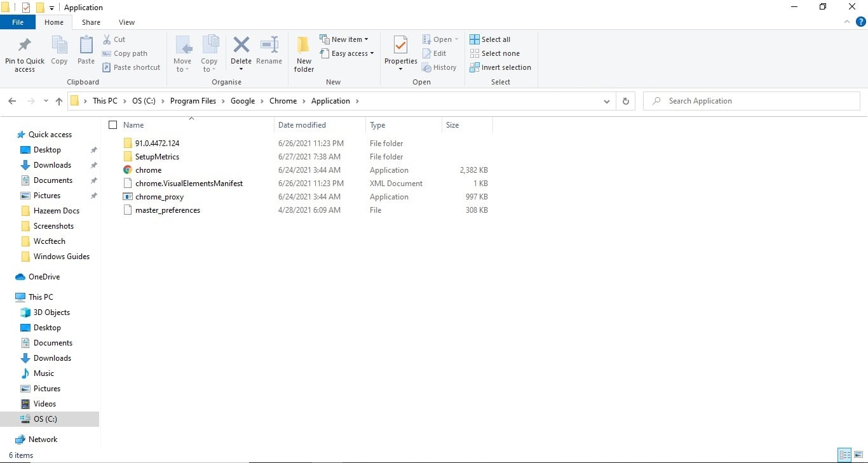This screenshot has width=868, height=463.
Task: Open OneDrive in the navigation pane
Action: click(44, 277)
